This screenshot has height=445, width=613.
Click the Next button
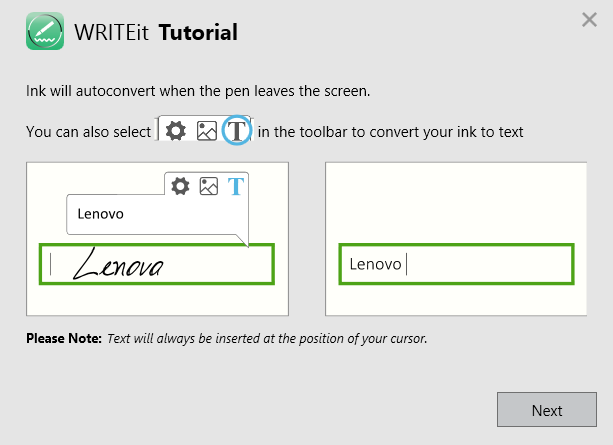547,410
